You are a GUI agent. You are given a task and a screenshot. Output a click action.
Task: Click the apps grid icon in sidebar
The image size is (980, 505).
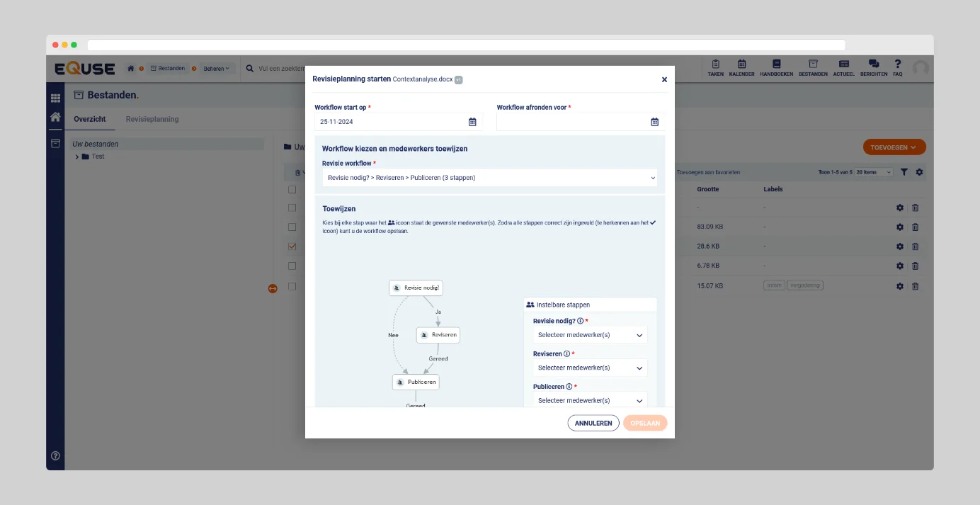[55, 98]
